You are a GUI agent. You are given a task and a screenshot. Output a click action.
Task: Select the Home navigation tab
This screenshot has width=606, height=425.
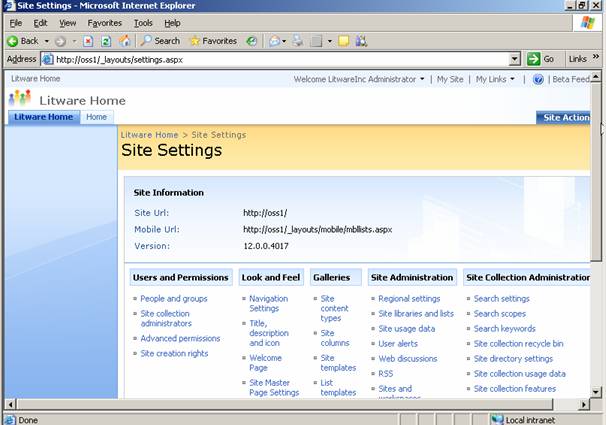pyautogui.click(x=96, y=117)
